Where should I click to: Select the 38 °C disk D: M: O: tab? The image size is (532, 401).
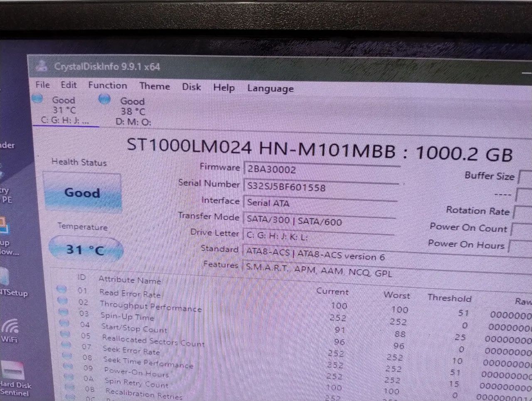(132, 111)
